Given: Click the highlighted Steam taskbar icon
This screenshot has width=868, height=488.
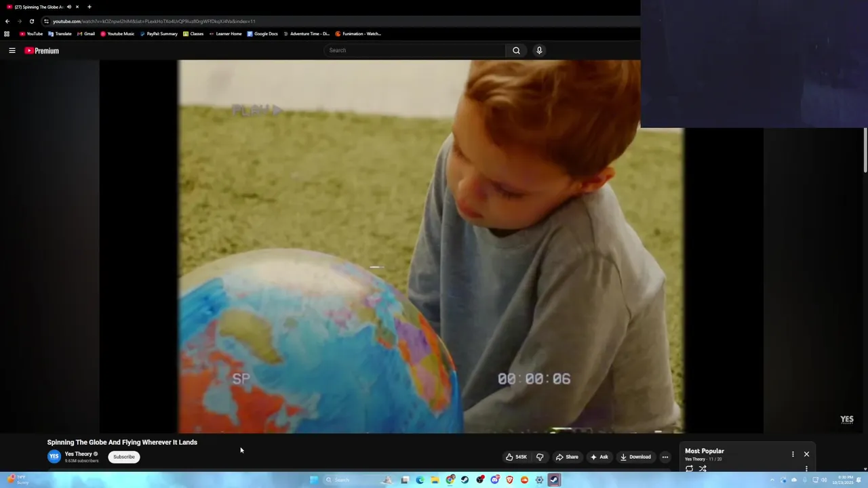Looking at the screenshot, I should click(554, 480).
